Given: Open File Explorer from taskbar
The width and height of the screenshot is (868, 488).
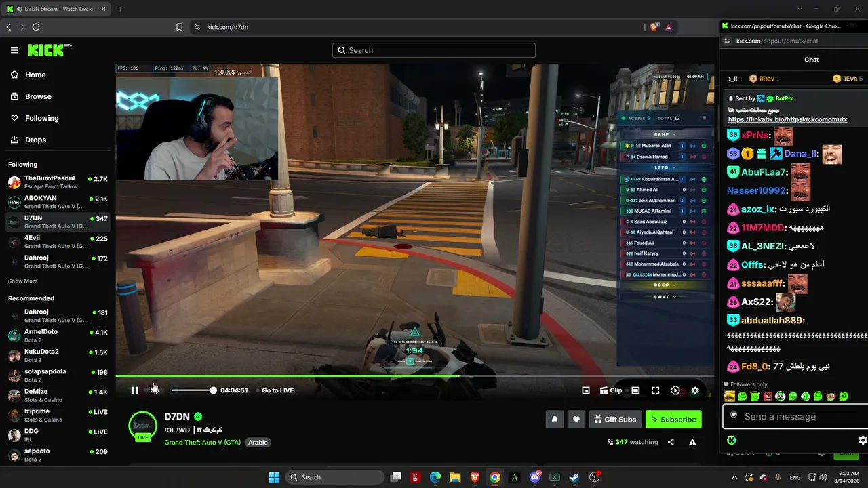Looking at the screenshot, I should click(x=455, y=477).
